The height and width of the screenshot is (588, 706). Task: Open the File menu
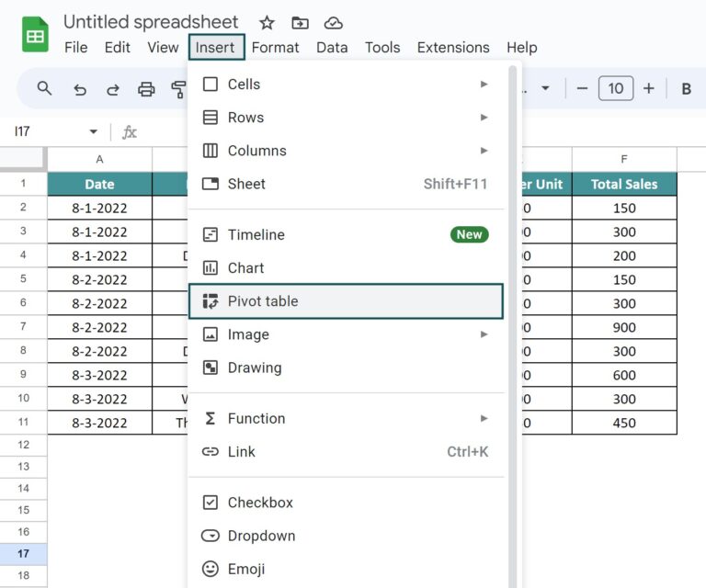pos(75,47)
